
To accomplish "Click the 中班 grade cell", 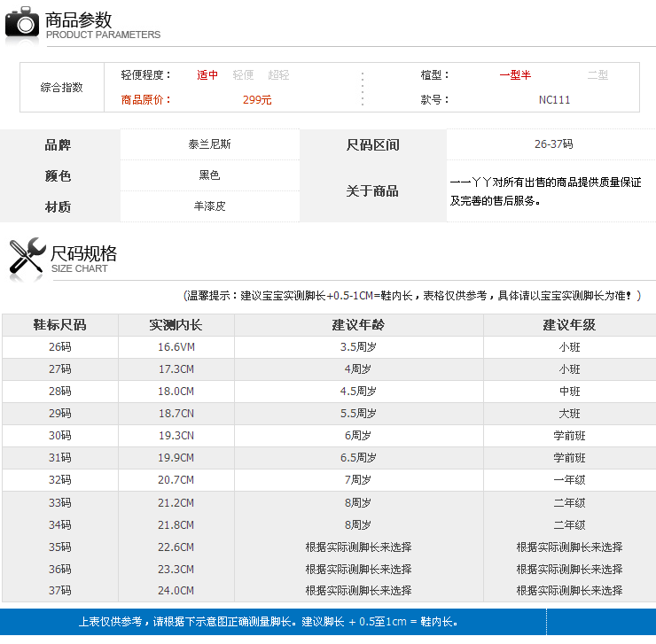I will tap(569, 392).
